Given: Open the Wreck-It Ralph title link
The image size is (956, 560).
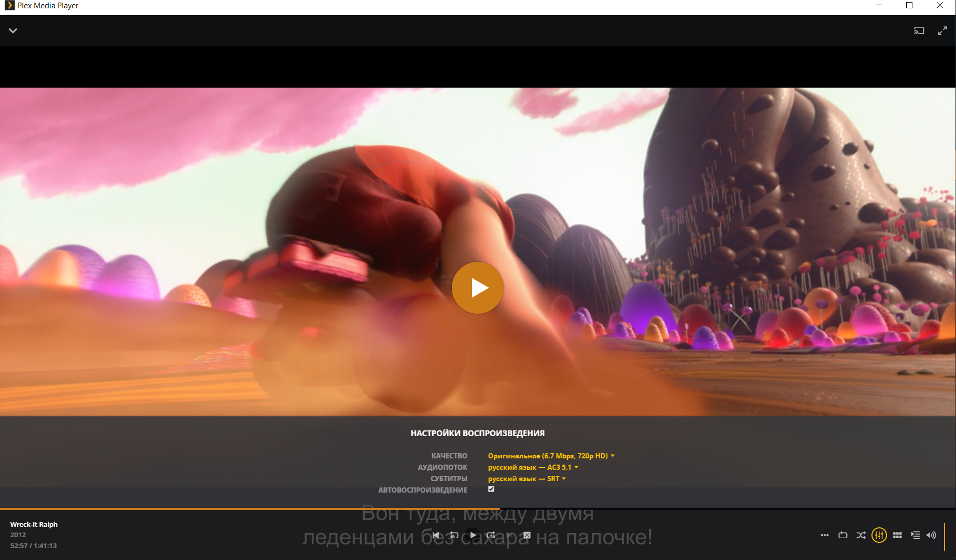Looking at the screenshot, I should [34, 524].
